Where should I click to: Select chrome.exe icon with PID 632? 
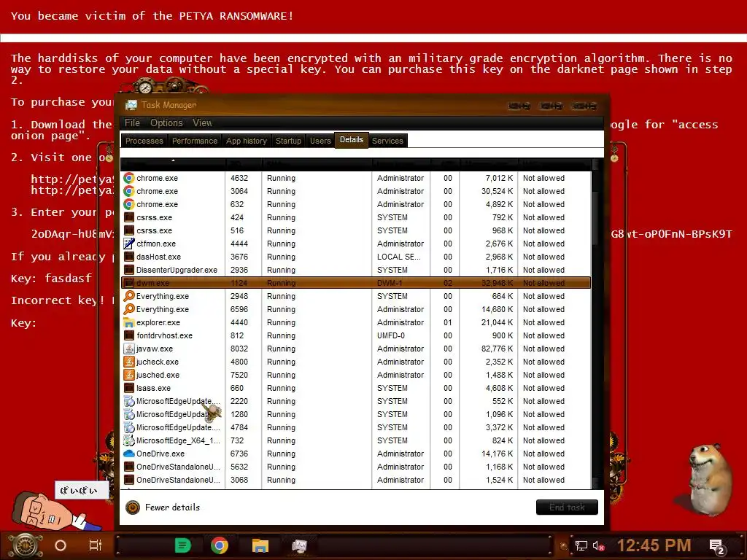[128, 204]
